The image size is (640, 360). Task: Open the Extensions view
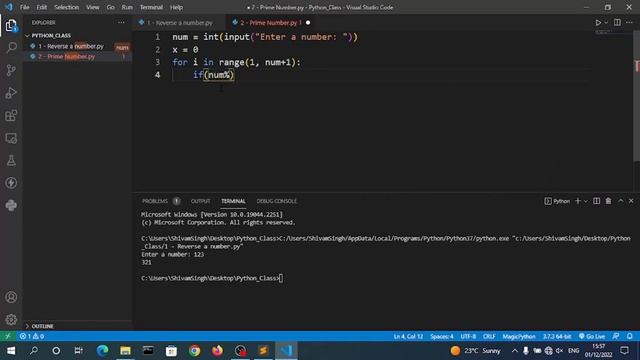click(11, 115)
